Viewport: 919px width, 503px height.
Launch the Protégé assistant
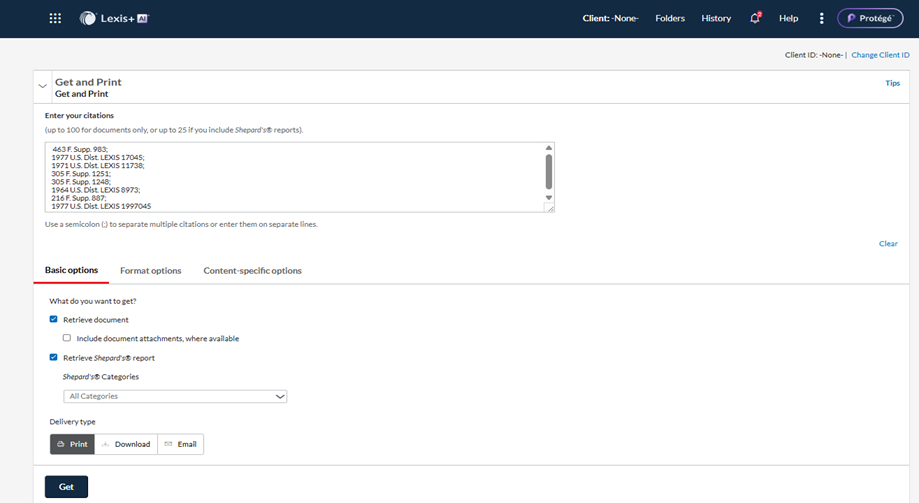pyautogui.click(x=869, y=18)
